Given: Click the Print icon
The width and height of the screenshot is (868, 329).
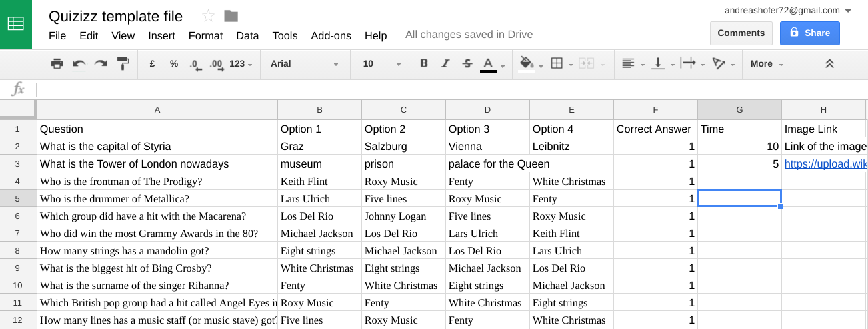Looking at the screenshot, I should click(57, 63).
